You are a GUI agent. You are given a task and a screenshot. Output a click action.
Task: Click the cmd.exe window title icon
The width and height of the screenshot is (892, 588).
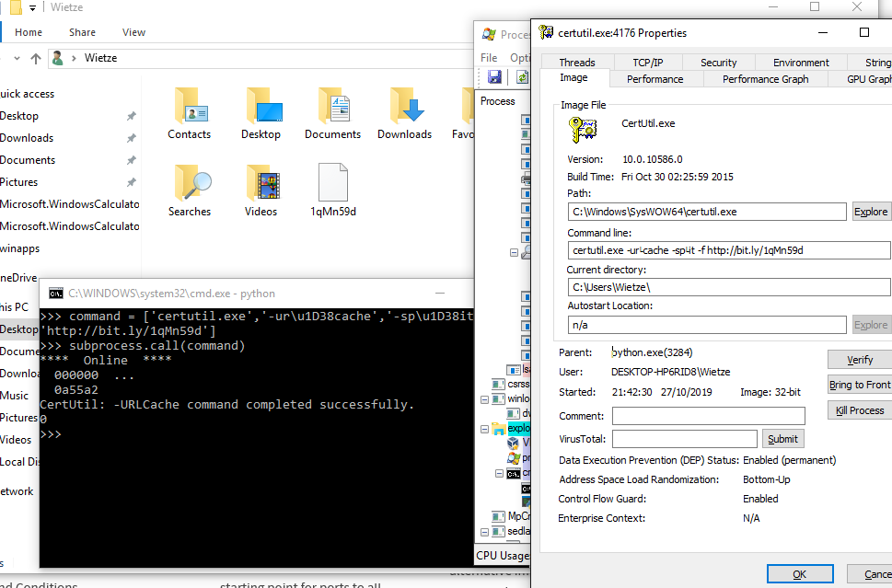pyautogui.click(x=56, y=294)
